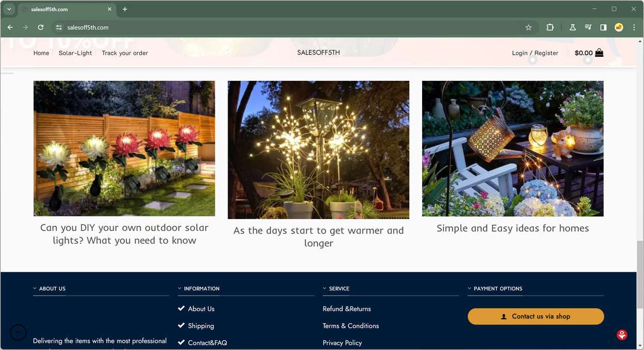Open Chrome Labs flask icon
Image resolution: width=644 pixels, height=350 pixels.
tap(573, 27)
